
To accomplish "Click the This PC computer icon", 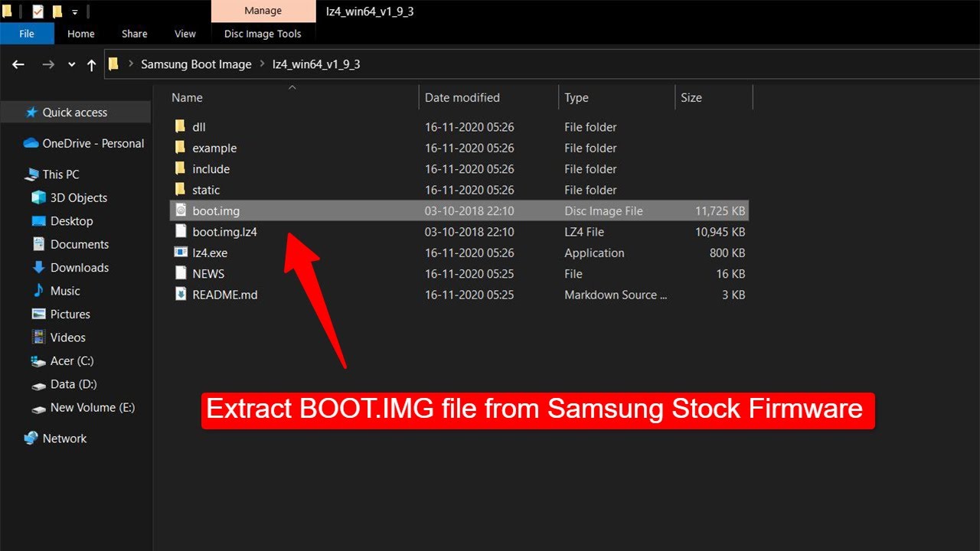I will 31,174.
